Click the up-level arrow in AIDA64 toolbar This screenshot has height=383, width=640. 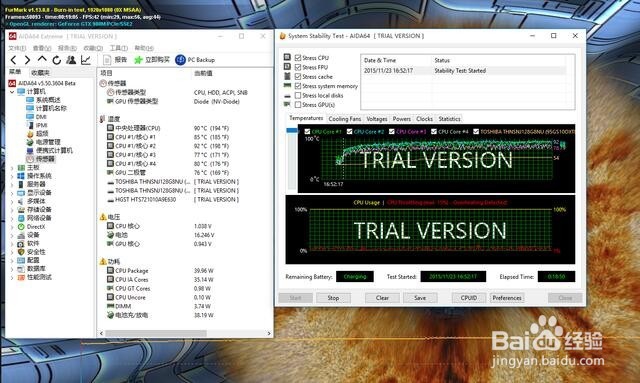pyautogui.click(x=42, y=59)
